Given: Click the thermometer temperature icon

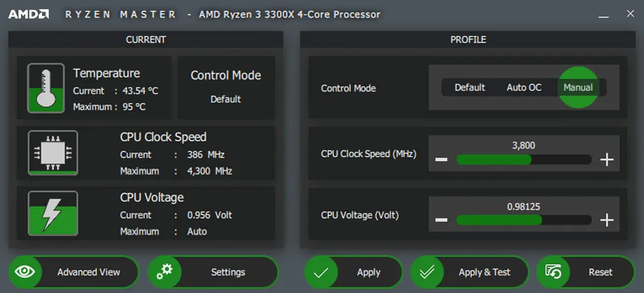Looking at the screenshot, I should 45,88.
